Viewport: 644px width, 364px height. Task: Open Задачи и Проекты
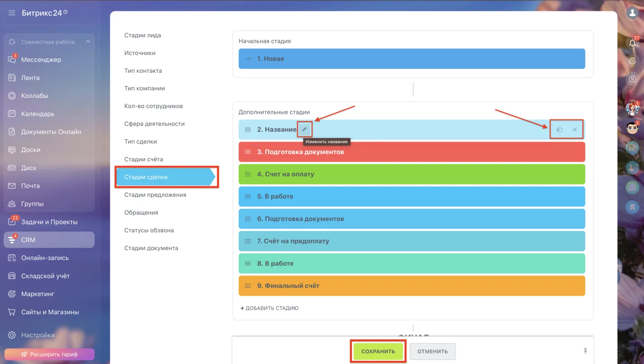[x=49, y=222]
